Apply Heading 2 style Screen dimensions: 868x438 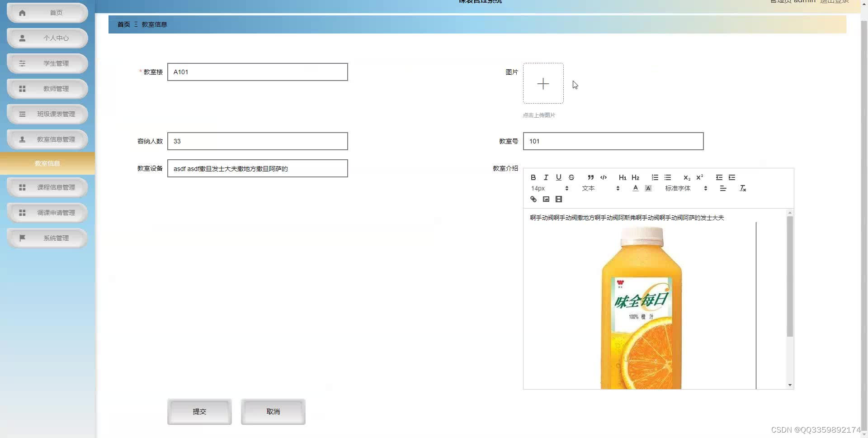tap(635, 177)
